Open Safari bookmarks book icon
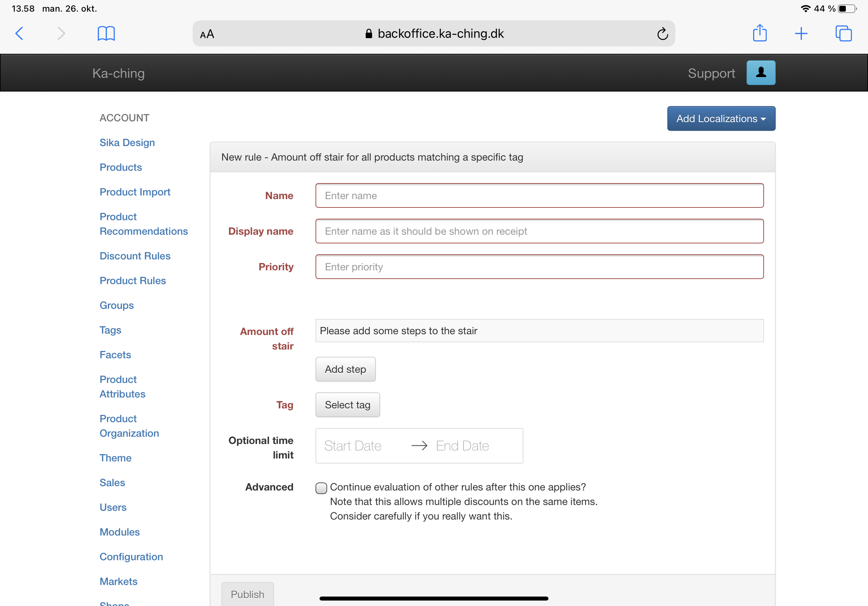The width and height of the screenshot is (868, 606). click(106, 34)
